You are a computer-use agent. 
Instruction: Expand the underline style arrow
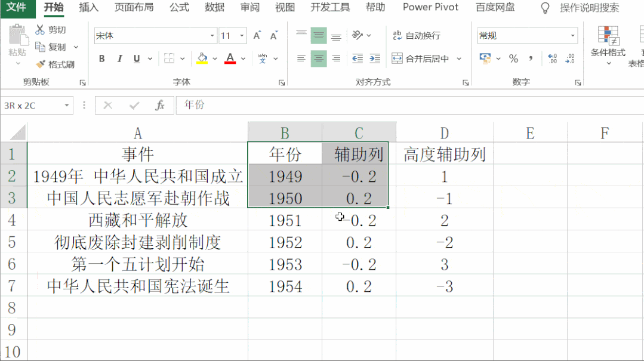[150, 58]
